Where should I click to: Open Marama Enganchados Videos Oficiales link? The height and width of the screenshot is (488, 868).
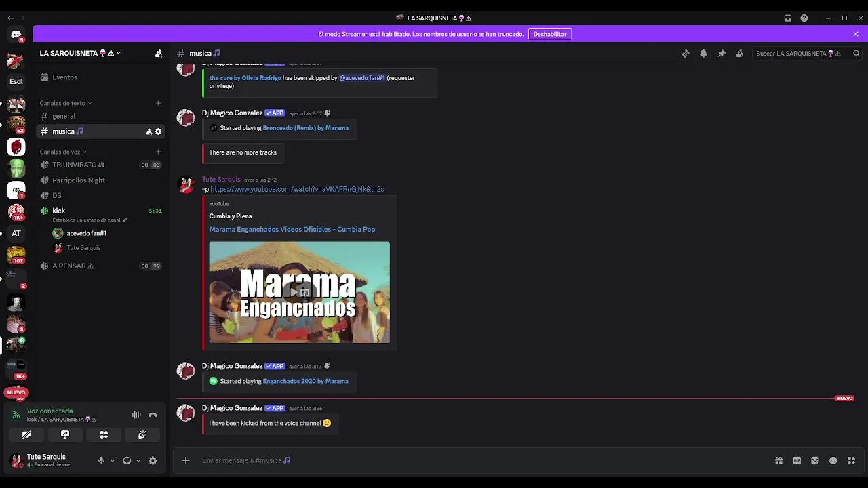(x=292, y=229)
